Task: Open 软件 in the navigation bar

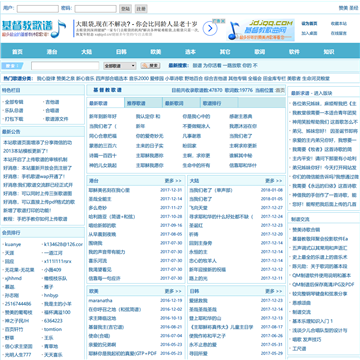Action: point(294,52)
